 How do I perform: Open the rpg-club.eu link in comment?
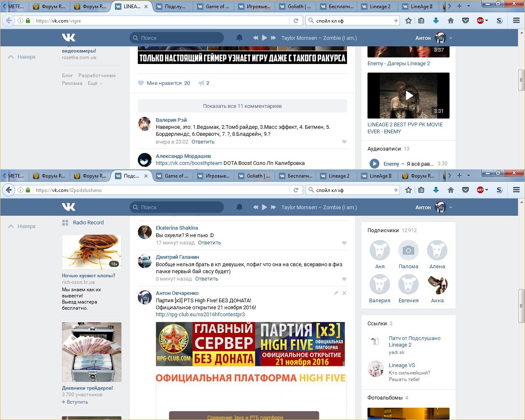tap(200, 315)
